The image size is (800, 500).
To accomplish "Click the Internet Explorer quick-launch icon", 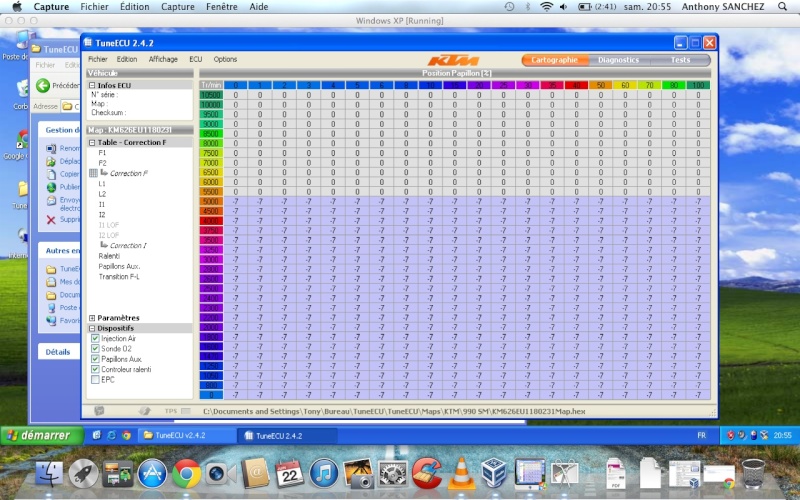I will tap(111, 435).
